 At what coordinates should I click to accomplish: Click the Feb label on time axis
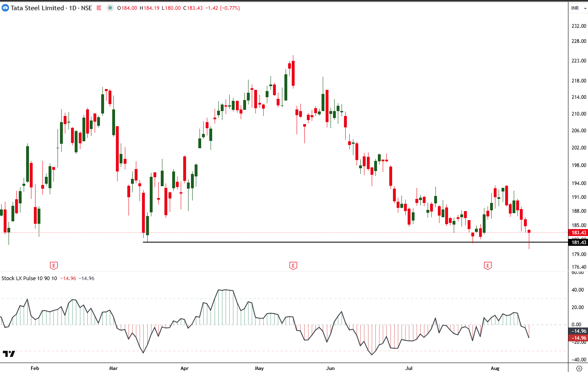coord(35,368)
